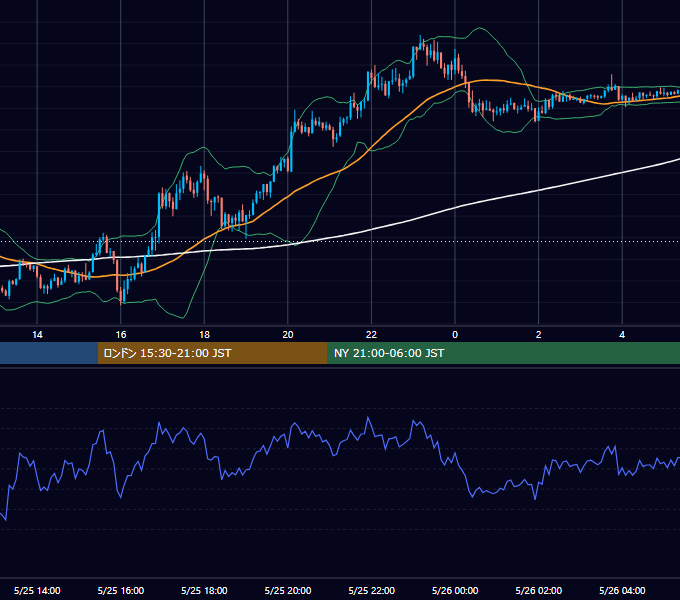The width and height of the screenshot is (680, 600).
Task: Click the 5/25 16:00 time label
Action: [121, 590]
